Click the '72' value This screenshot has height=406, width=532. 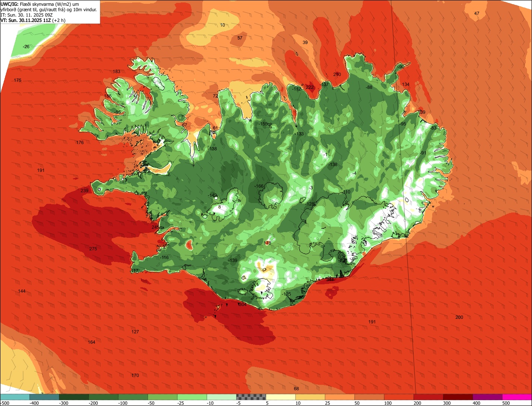(x=215, y=96)
